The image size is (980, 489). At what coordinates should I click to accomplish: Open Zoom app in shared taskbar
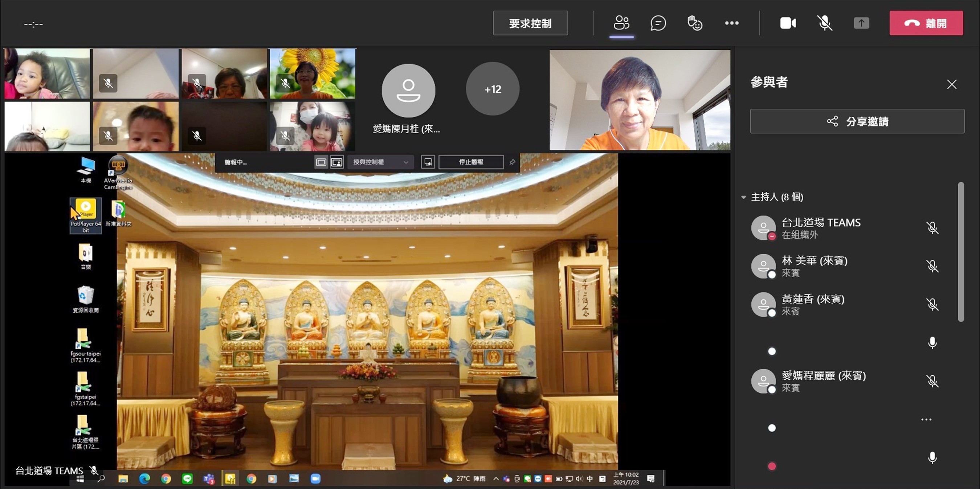[315, 479]
